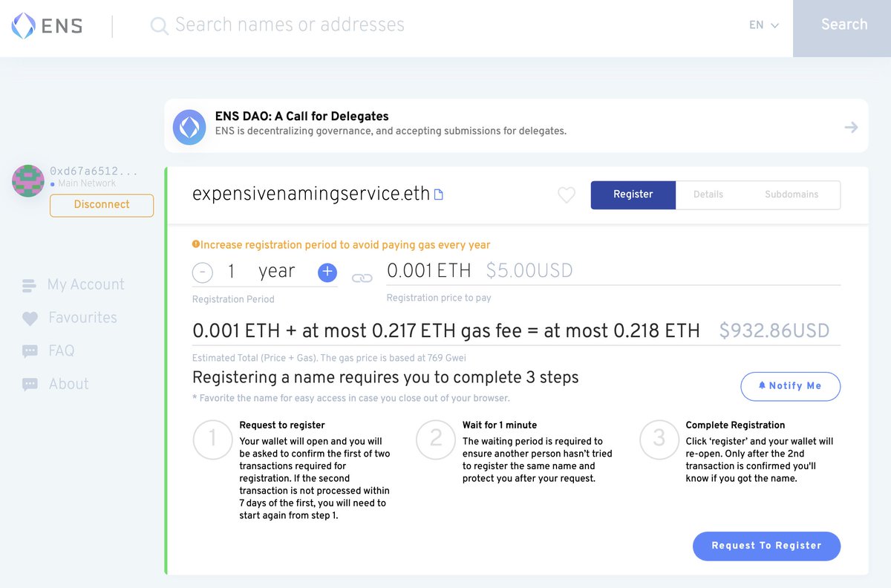
Task: Click the wallet account avatar
Action: 28,180
